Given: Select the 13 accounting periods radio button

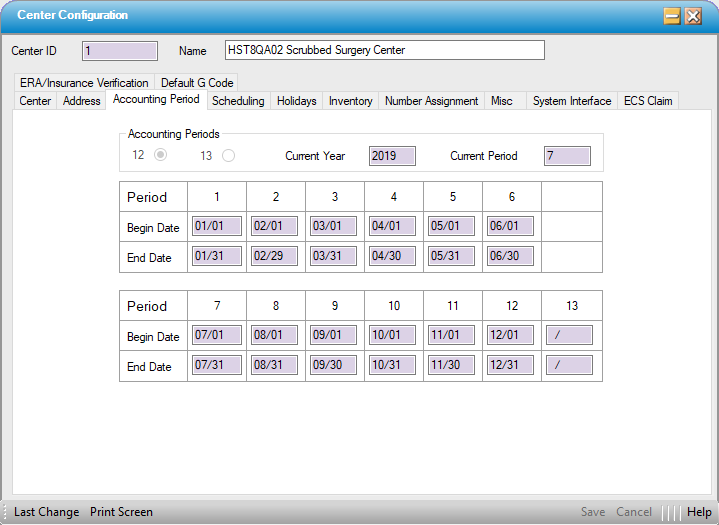Looking at the screenshot, I should (x=228, y=155).
